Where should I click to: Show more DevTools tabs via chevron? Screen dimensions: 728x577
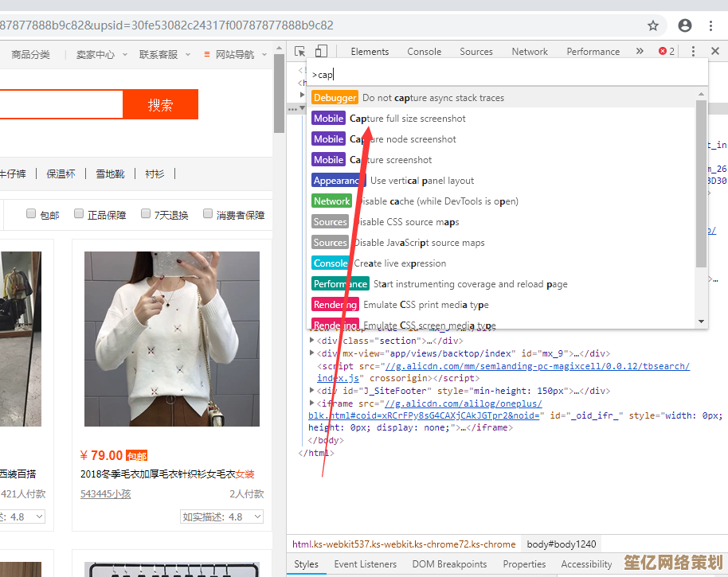point(640,51)
